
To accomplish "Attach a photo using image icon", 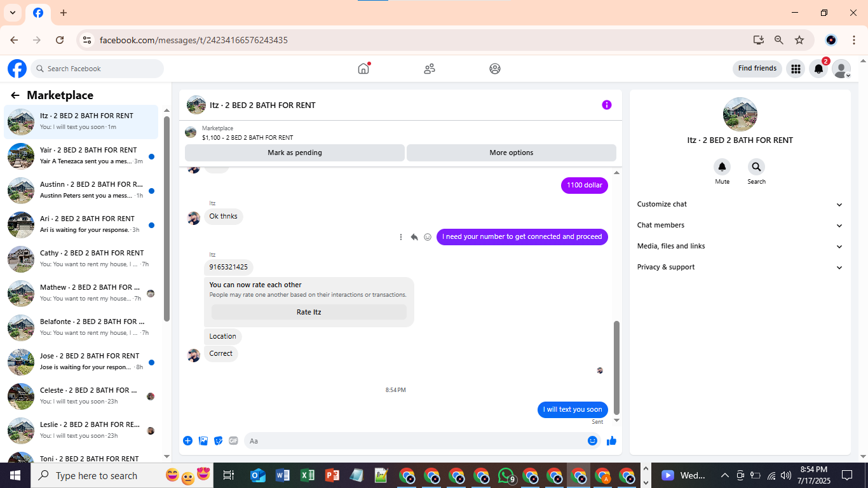I will pos(203,441).
